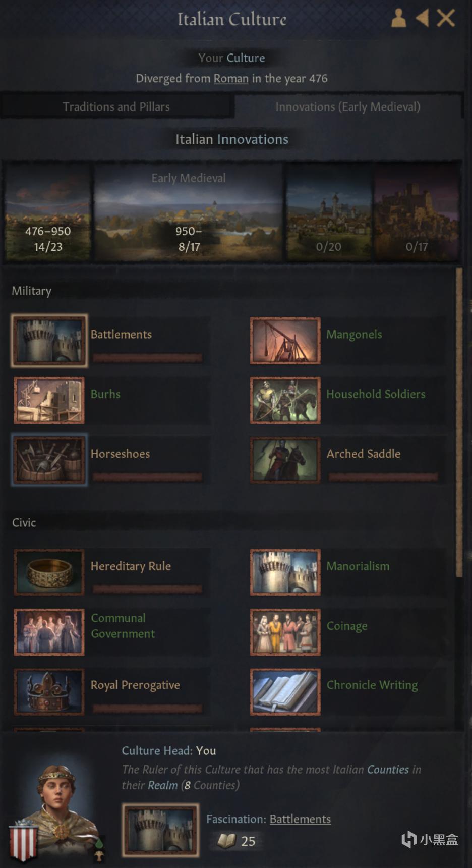Open the Burhs innovation icon

pyautogui.click(x=49, y=400)
